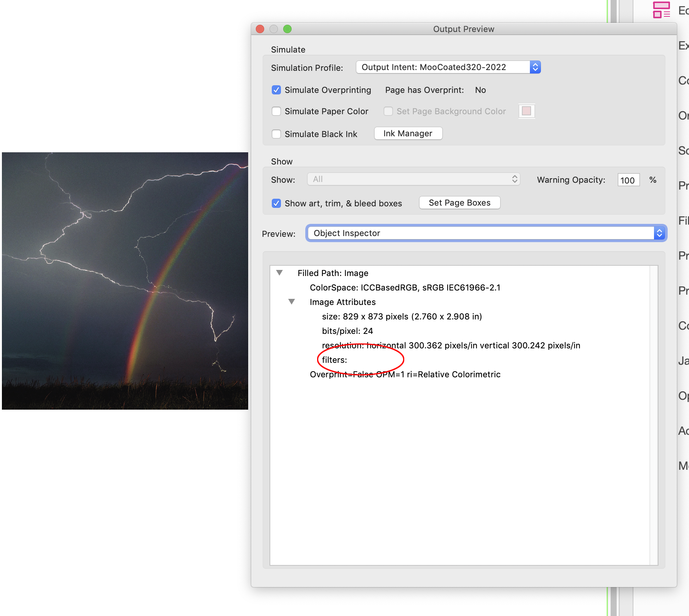Select the circled filters entry in the inspector
Viewport: 689px width, 616px height.
334,359
